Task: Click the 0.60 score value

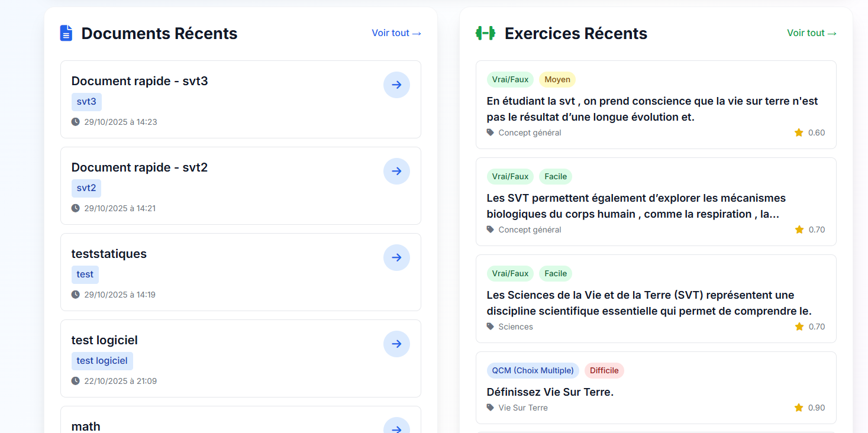Action: (x=817, y=133)
